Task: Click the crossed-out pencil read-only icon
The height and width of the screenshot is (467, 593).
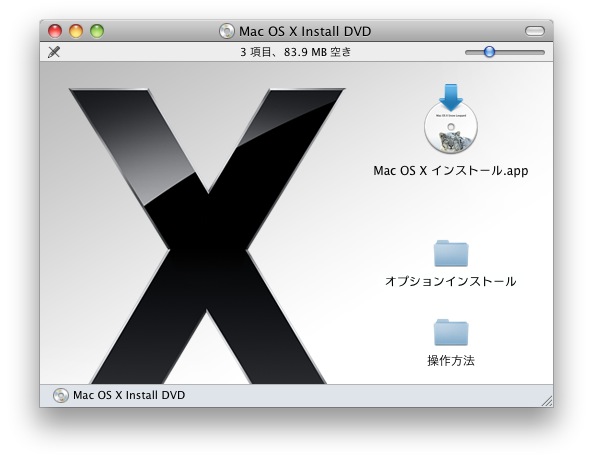Action: click(x=54, y=52)
